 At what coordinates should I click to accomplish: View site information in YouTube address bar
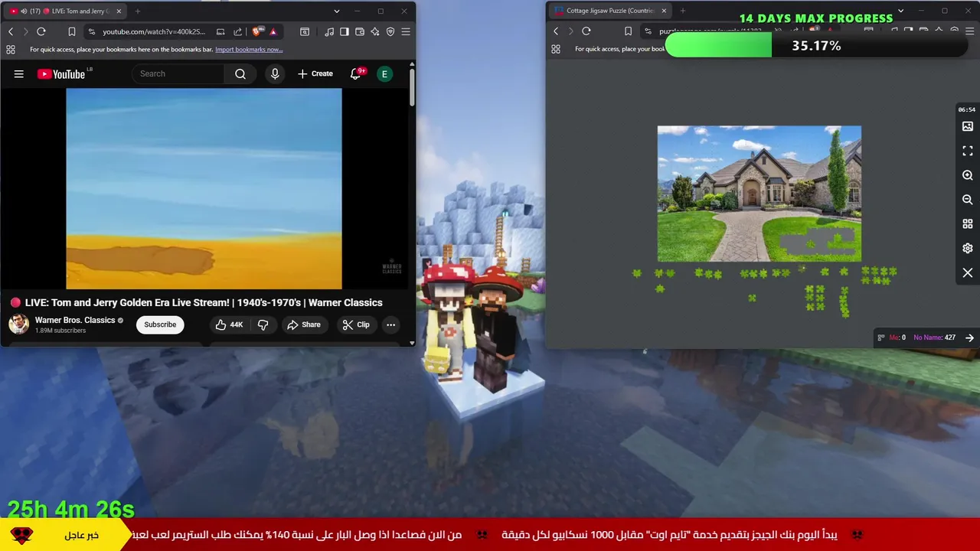[x=92, y=31]
